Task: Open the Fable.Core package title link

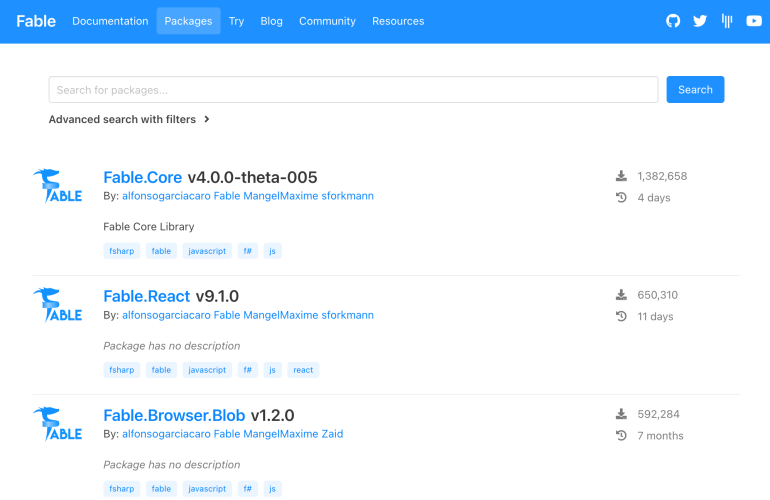Action: 143,177
